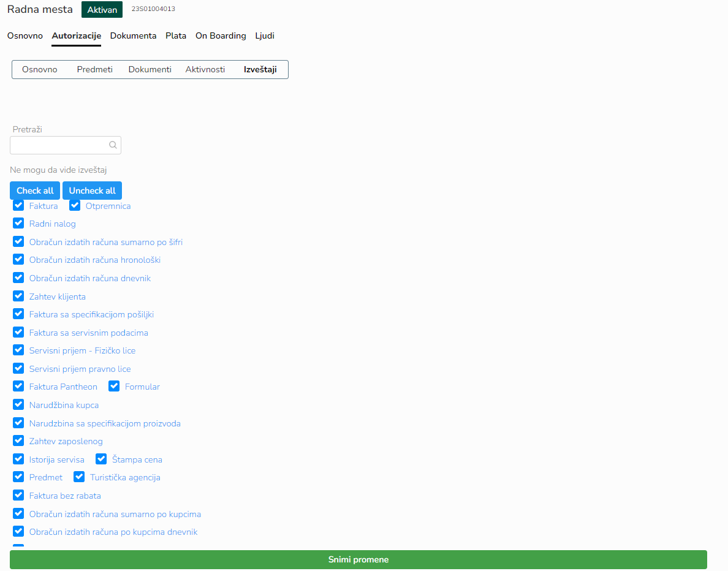
Task: Uncheck the Turistička agencija checkbox
Action: (79, 477)
